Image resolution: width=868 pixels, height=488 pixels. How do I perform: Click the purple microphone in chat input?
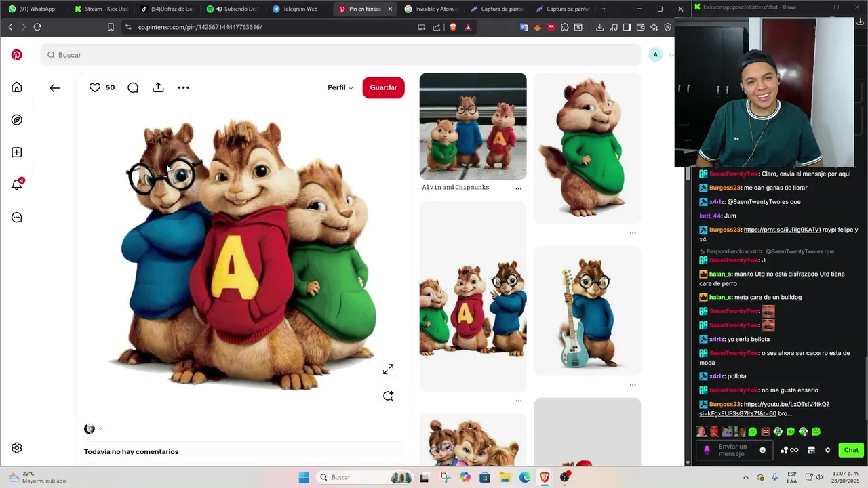click(x=707, y=450)
